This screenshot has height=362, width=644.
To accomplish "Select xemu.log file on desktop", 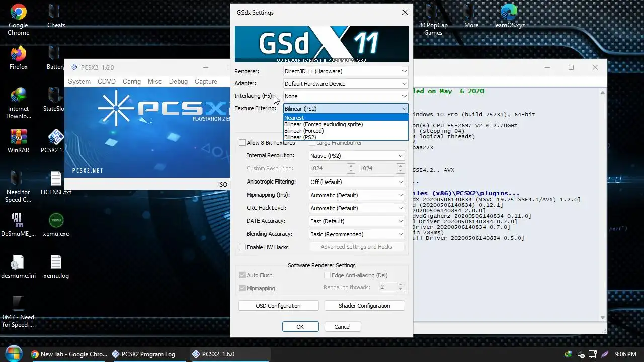I will point(56,266).
